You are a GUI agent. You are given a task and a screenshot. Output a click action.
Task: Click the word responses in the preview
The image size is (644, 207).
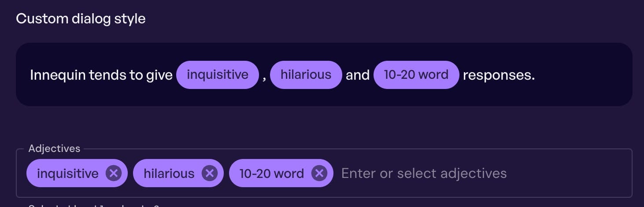(x=498, y=75)
